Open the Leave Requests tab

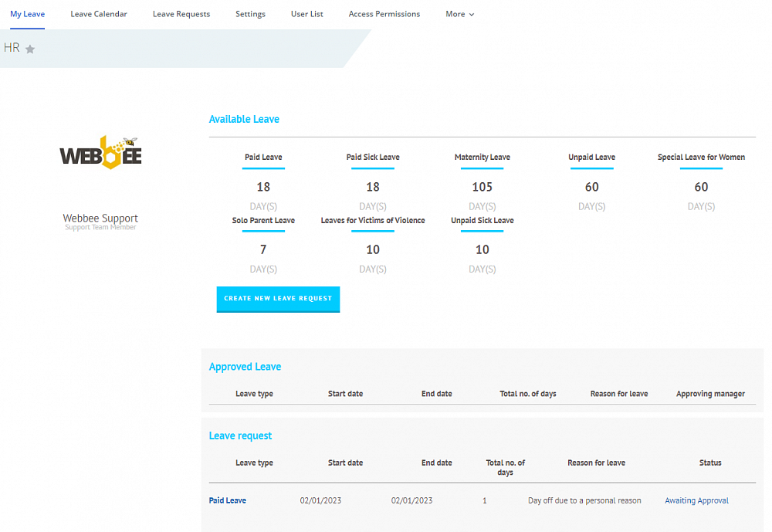[181, 14]
